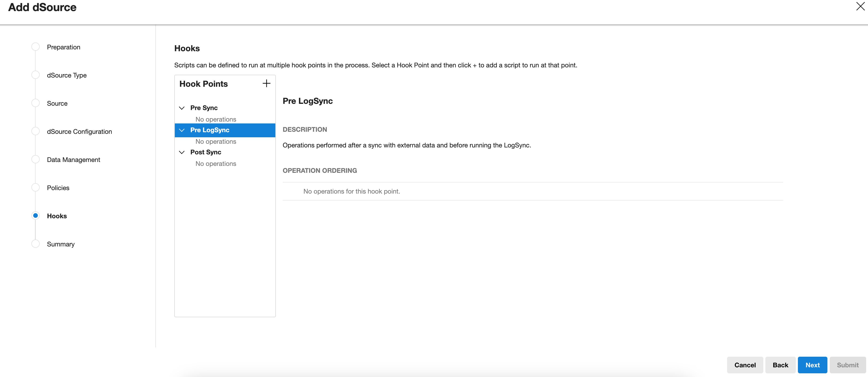Open the Data Management step
Image resolution: width=868 pixels, height=377 pixels.
[x=74, y=160]
